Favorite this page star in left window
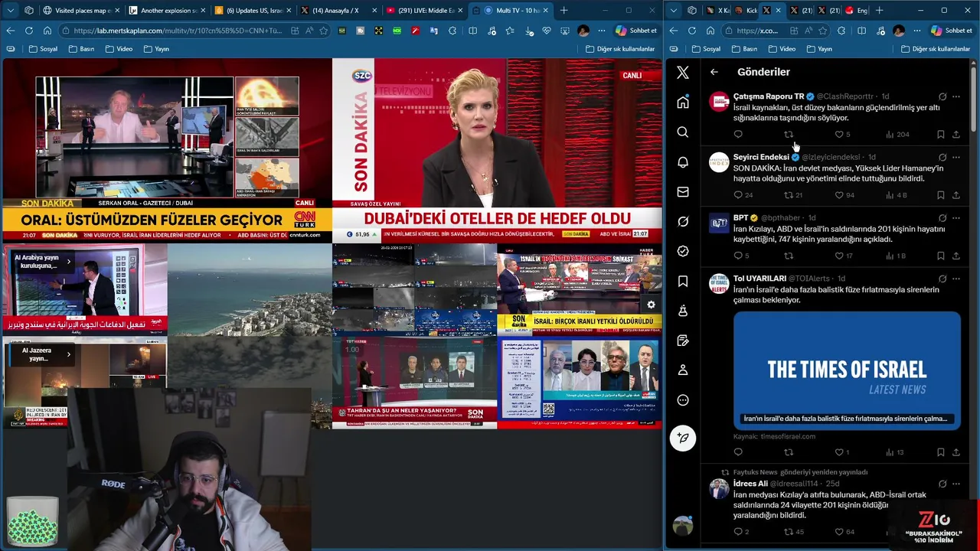This screenshot has height=551, width=980. pos(324,31)
